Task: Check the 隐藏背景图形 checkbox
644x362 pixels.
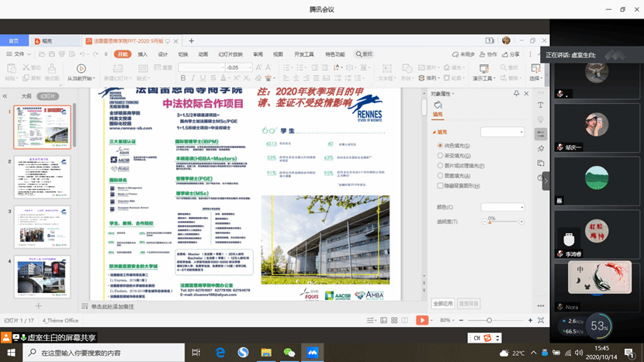Action: click(x=441, y=186)
